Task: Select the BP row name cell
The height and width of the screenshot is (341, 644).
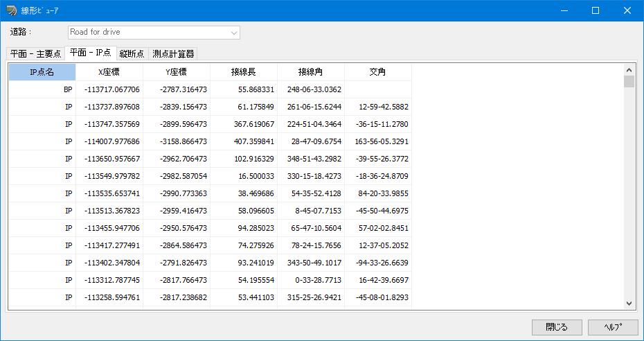Action: [42, 89]
